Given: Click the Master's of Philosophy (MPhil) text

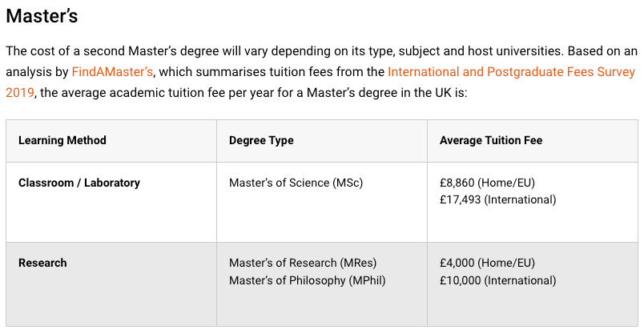Looking at the screenshot, I should pos(308,280).
